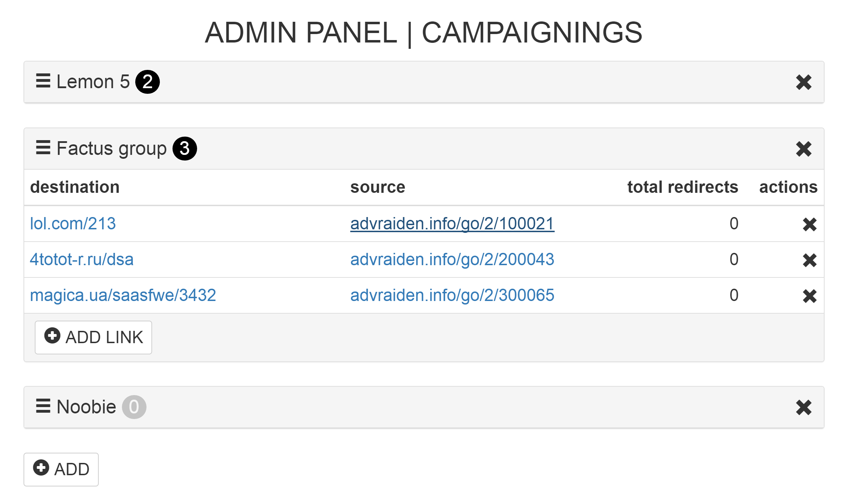
Task: Delete the Lemon 5 campaign
Action: tap(803, 83)
